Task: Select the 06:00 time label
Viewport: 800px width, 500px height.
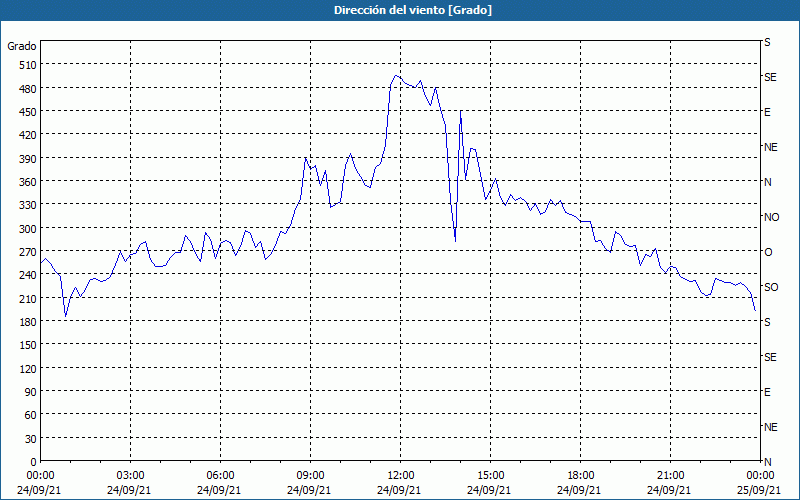Action: (220, 476)
